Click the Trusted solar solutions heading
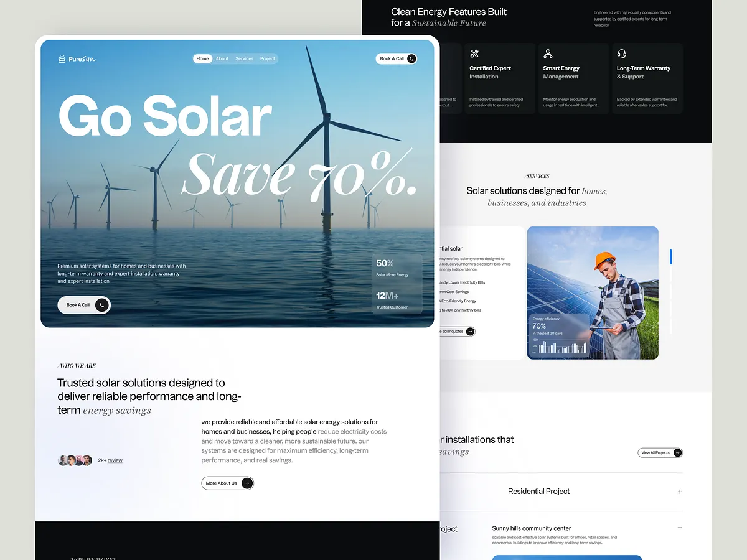This screenshot has width=747, height=560. point(149,396)
